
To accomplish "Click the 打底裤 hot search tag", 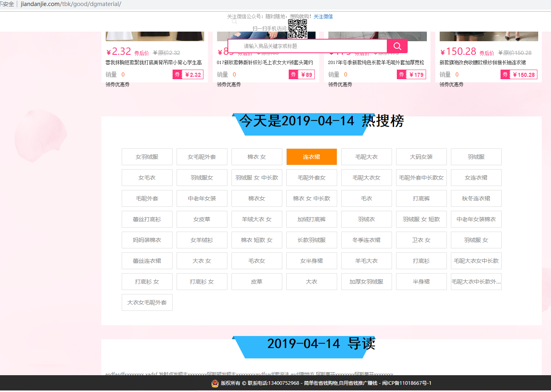I will 421,198.
